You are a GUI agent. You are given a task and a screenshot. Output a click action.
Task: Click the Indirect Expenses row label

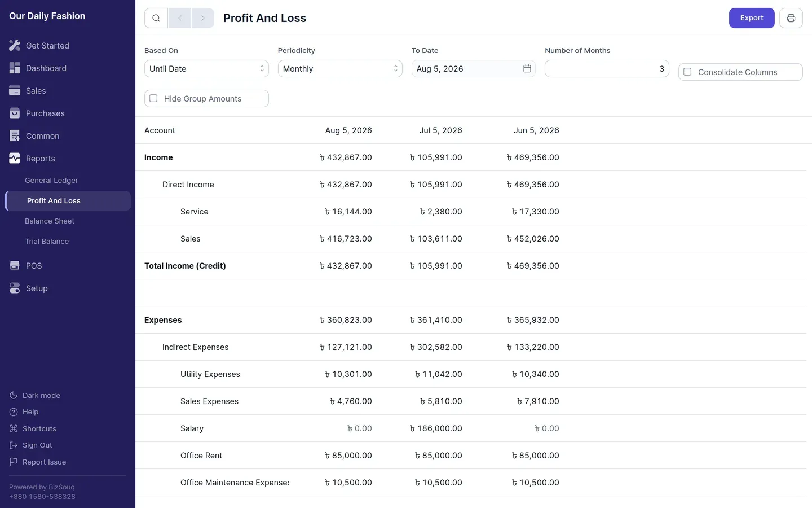[x=196, y=347]
